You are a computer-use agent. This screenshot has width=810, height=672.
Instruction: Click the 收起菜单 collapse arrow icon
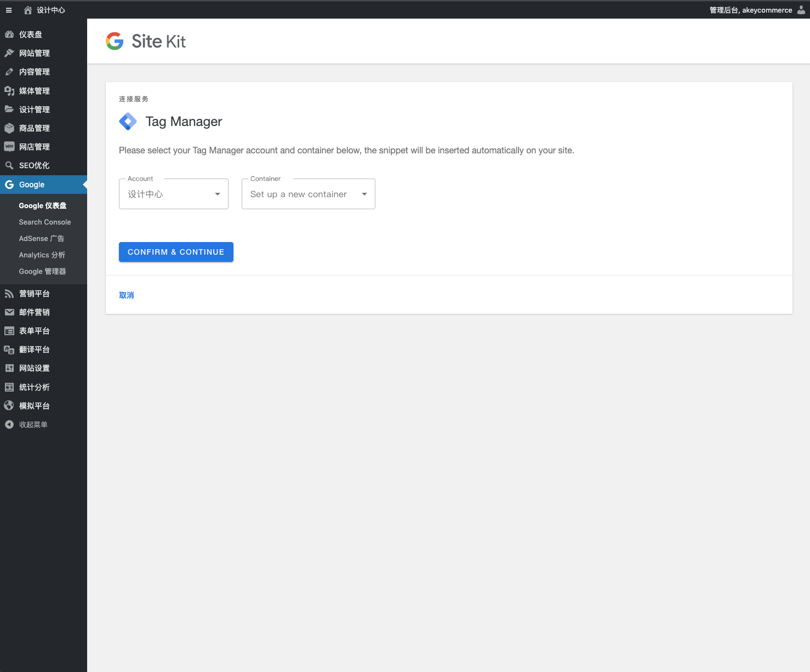[9, 424]
